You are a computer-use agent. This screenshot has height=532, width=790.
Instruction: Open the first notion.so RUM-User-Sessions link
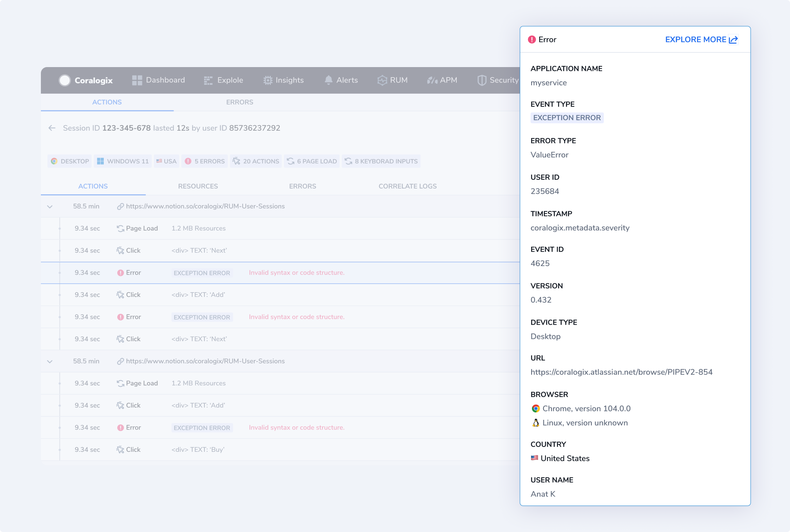[x=205, y=206]
